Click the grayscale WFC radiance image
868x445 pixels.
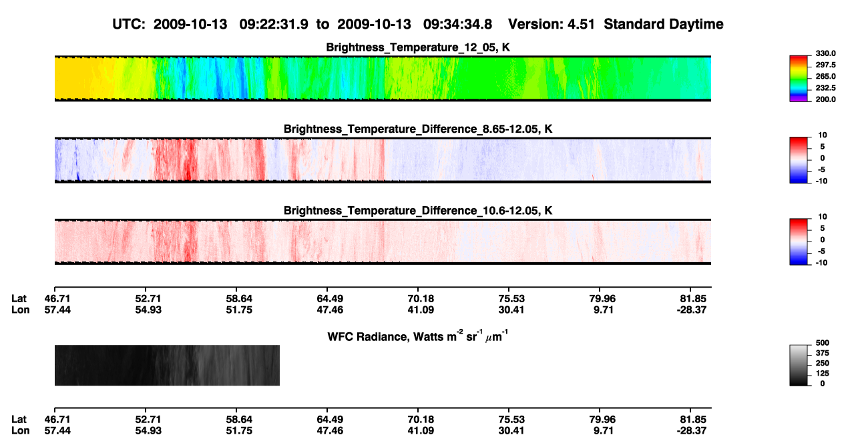(x=167, y=365)
